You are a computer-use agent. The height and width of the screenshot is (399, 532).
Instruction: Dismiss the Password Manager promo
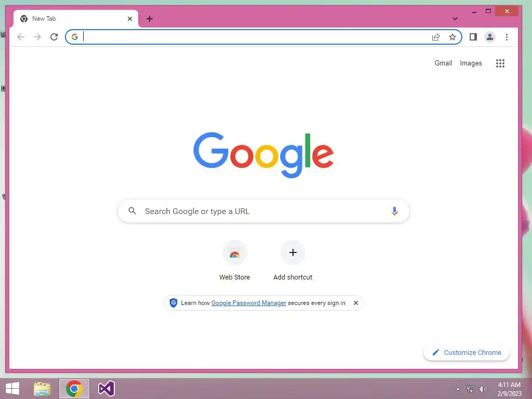pyautogui.click(x=355, y=303)
